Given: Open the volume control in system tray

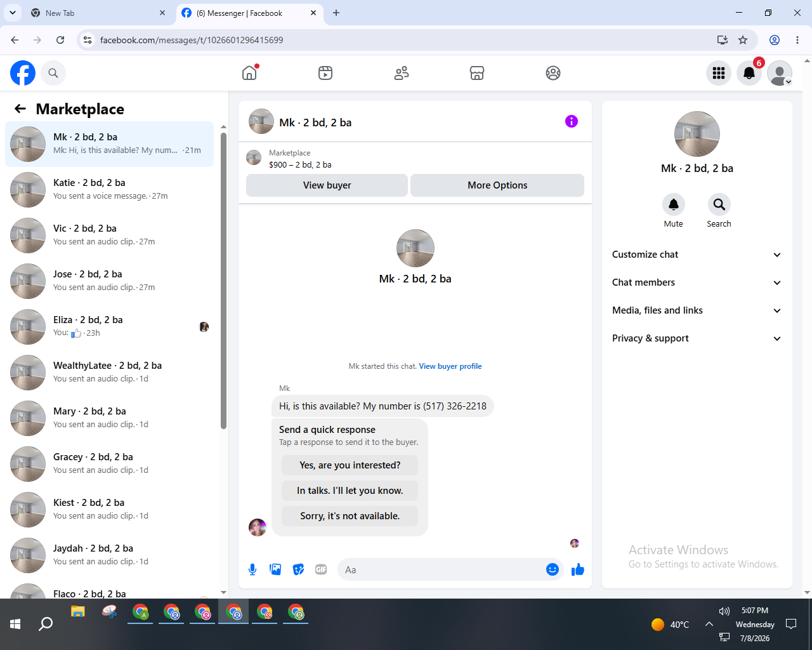Looking at the screenshot, I should coord(724,611).
